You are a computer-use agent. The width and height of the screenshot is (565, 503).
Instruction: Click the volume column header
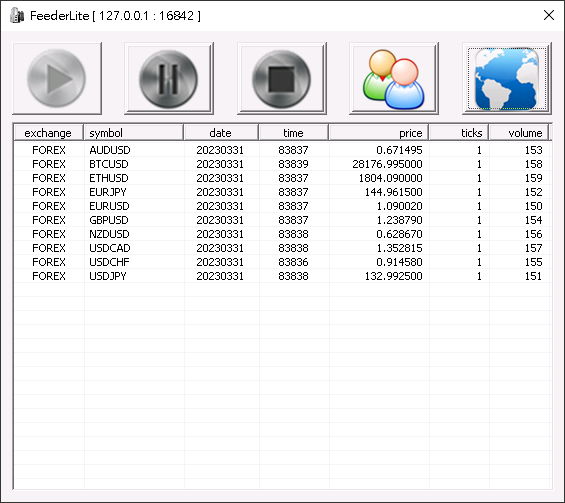[519, 133]
